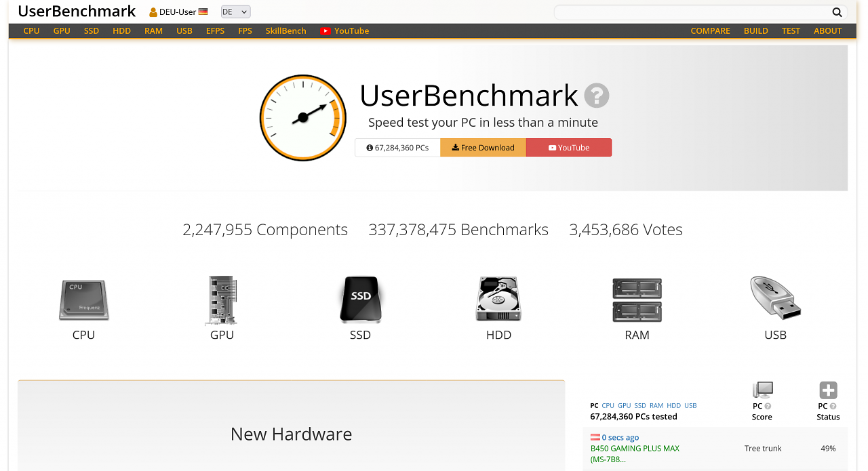The image size is (868, 471).
Task: Click the 49% status value
Action: (x=828, y=449)
